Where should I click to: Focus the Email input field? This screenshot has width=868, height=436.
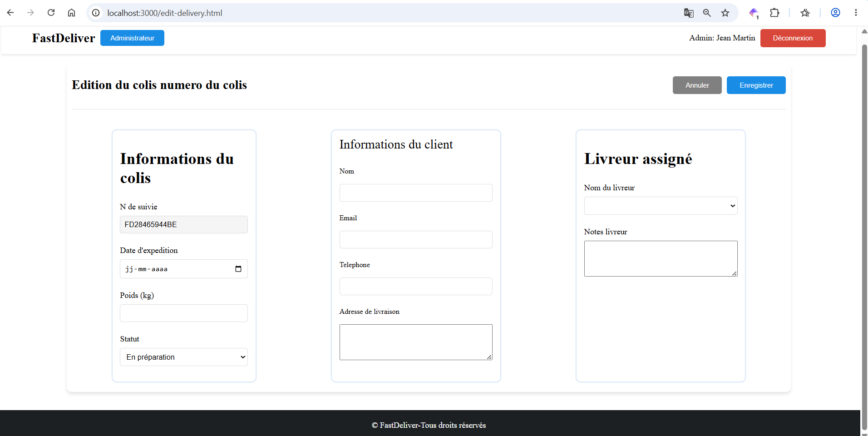pos(416,239)
